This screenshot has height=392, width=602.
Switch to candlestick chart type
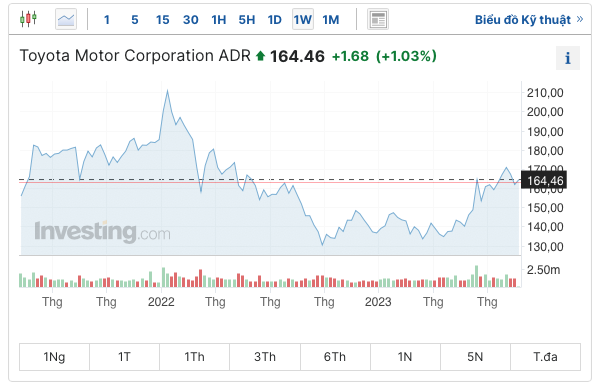28,19
